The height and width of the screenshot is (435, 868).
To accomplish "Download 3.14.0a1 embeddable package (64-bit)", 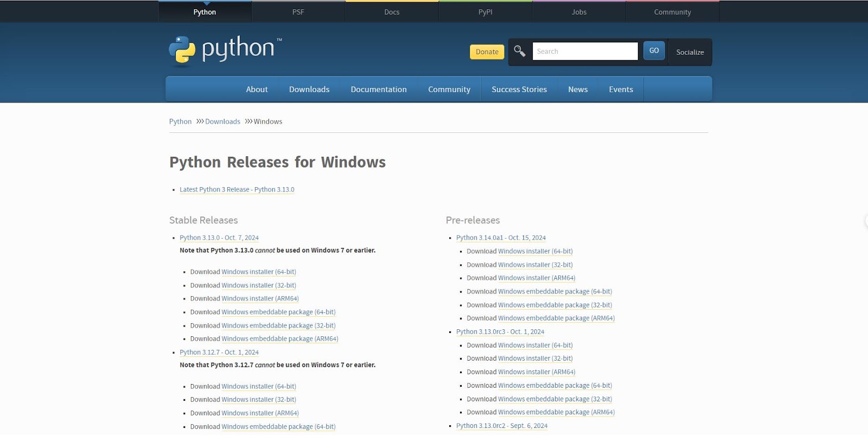I will click(555, 292).
